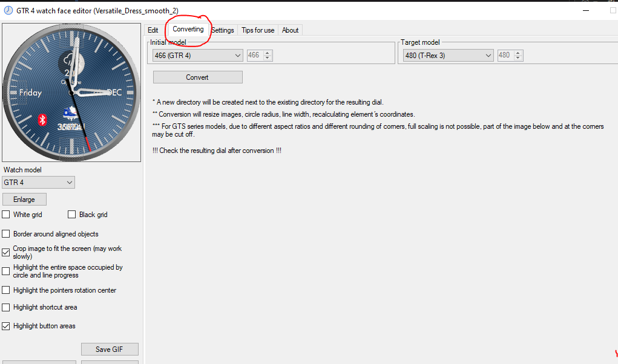Click the Convert button

point(197,77)
